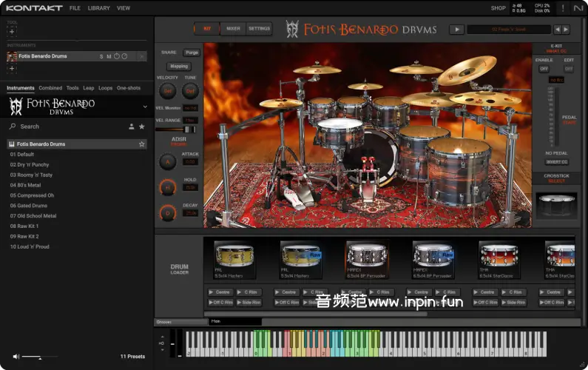Toggle the E-Kit EDIT switch
This screenshot has width=588, height=370.
(569, 69)
